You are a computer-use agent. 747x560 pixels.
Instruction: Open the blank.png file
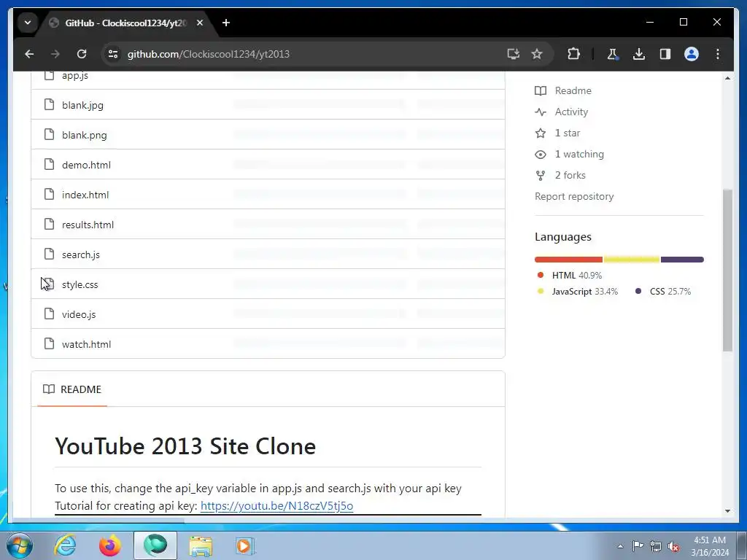tap(85, 135)
